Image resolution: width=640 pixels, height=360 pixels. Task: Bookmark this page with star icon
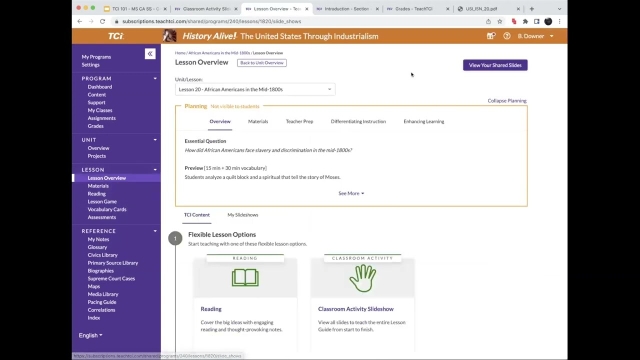coord(500,21)
